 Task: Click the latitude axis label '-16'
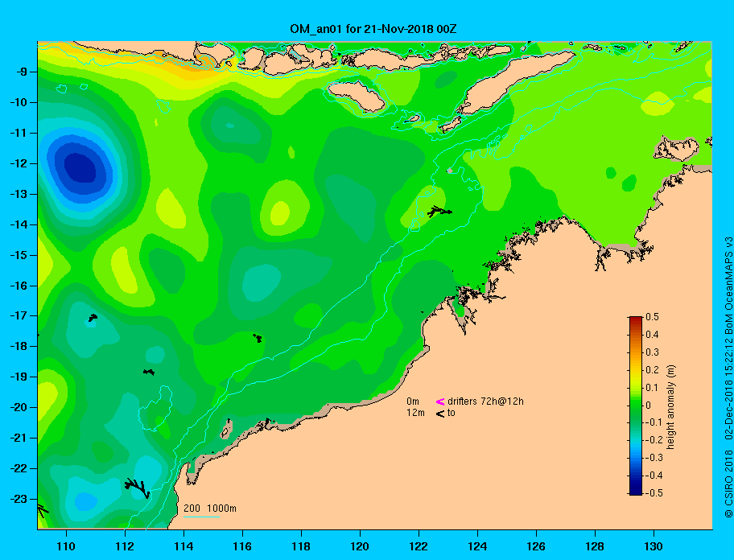point(19,286)
